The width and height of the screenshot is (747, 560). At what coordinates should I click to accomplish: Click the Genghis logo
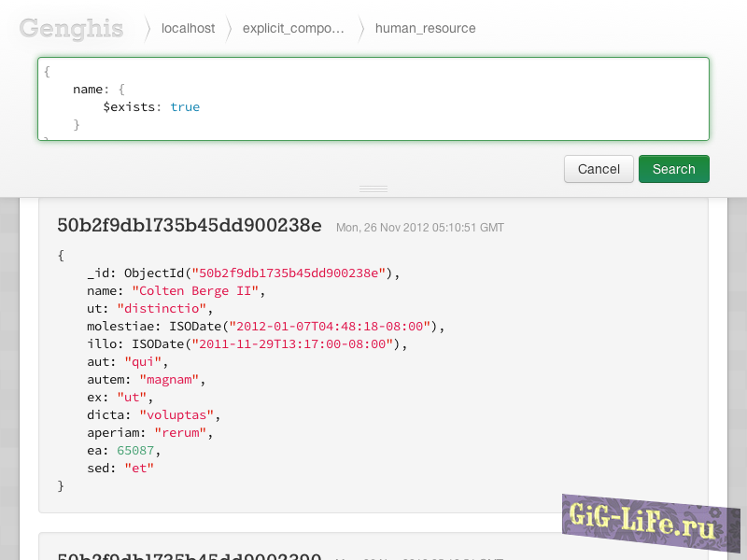[x=71, y=28]
